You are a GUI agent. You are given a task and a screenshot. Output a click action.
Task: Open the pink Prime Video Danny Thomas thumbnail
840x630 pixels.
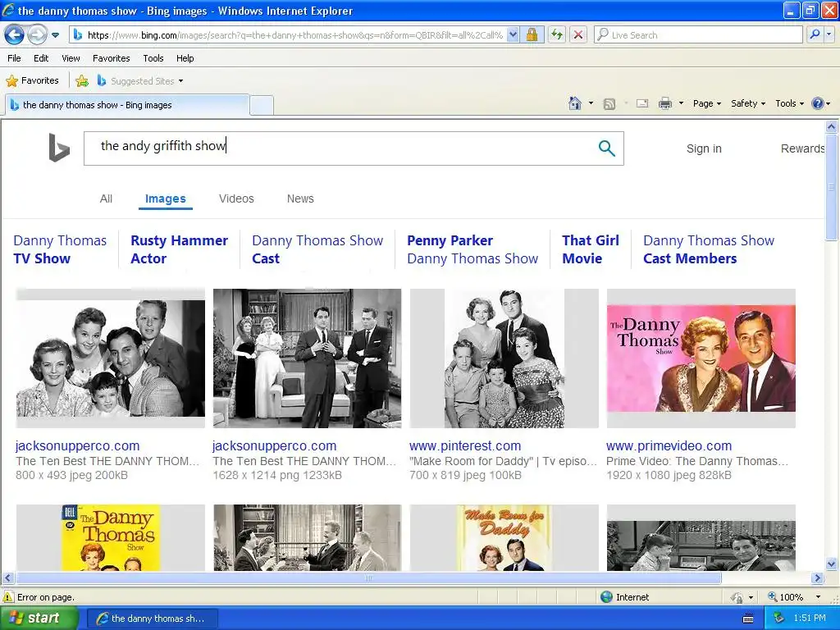(701, 358)
